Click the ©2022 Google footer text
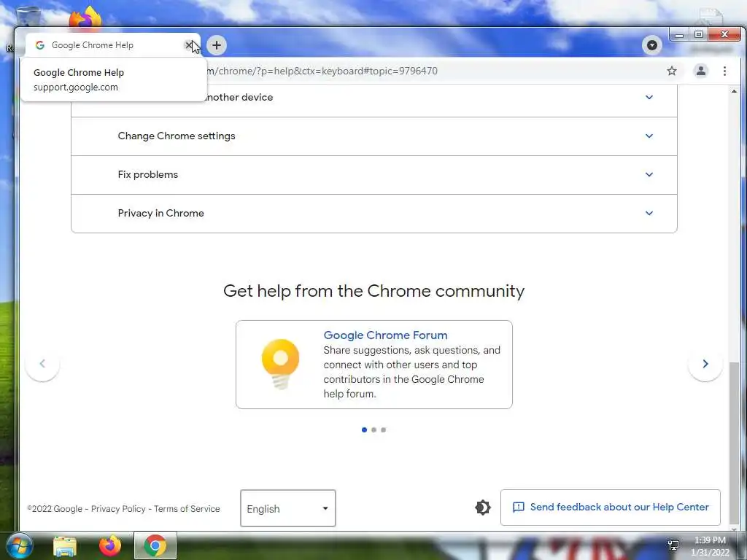Image resolution: width=747 pixels, height=560 pixels. (55, 509)
